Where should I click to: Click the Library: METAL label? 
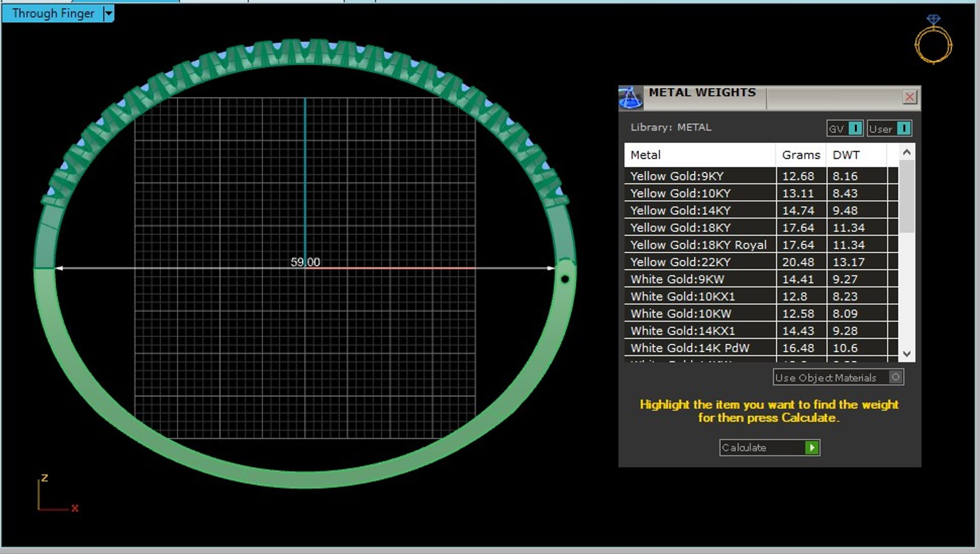(x=670, y=127)
